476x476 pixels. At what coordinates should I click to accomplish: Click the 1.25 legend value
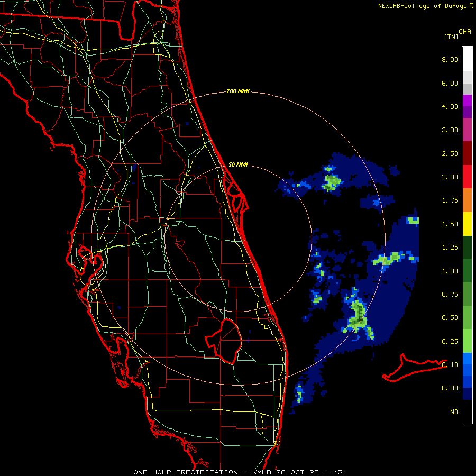click(x=450, y=248)
